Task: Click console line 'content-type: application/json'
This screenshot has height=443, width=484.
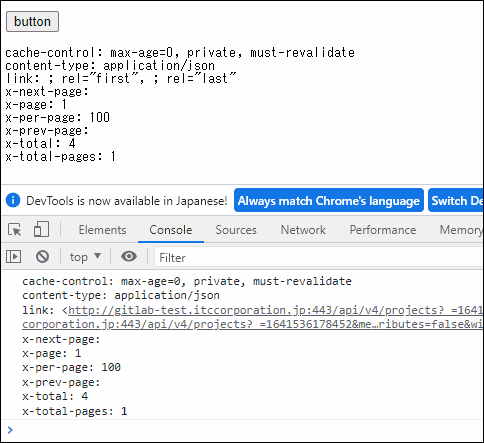Action: click(x=121, y=295)
